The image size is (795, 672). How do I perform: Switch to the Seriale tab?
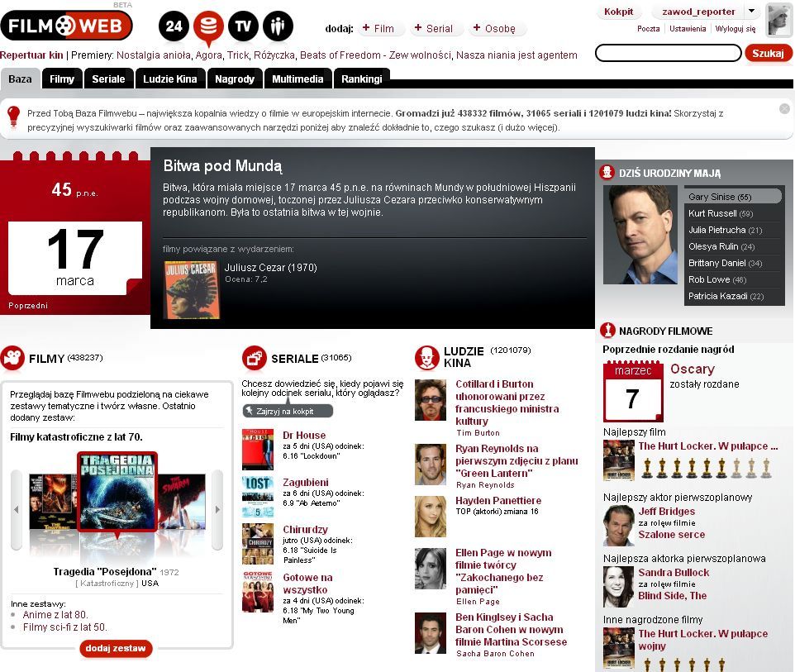(x=108, y=79)
